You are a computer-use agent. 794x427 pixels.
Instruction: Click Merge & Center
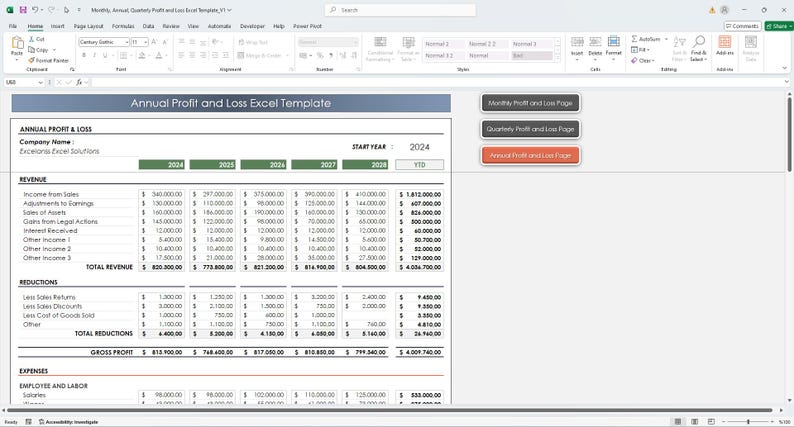(x=259, y=55)
